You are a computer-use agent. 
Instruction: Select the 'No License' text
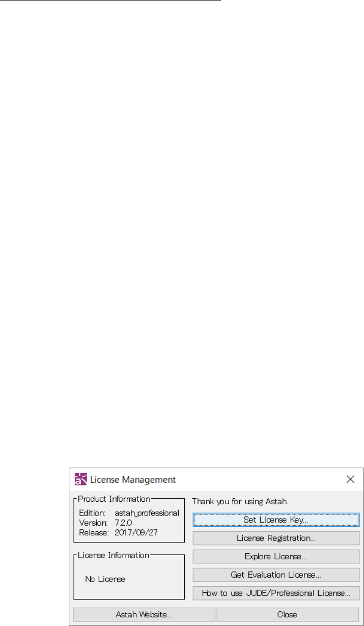point(105,579)
